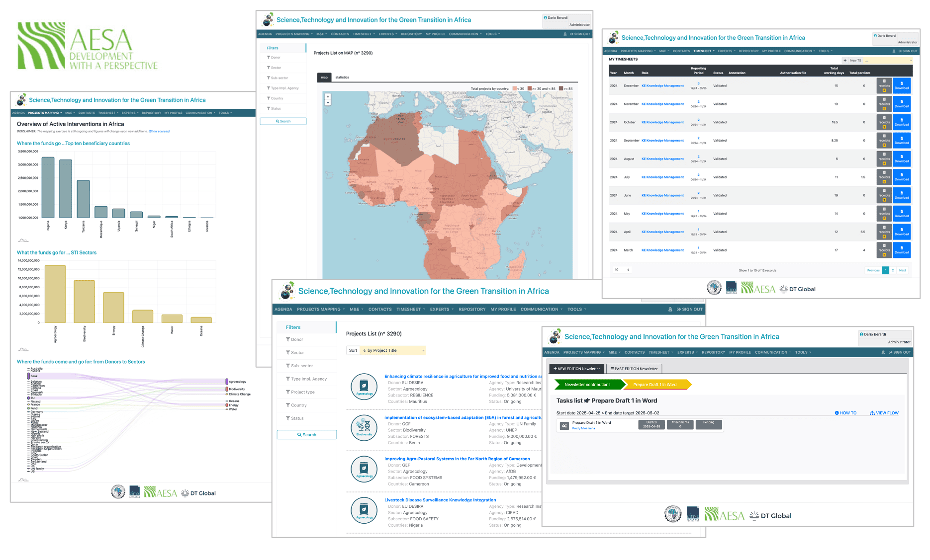The image size is (930, 560).
Task: Click the map zoom-in plus button
Action: coord(328,97)
